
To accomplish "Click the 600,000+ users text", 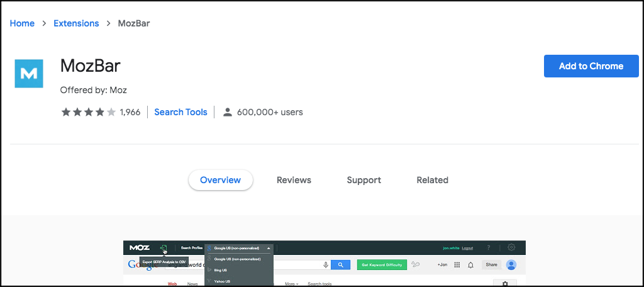I will click(x=270, y=112).
